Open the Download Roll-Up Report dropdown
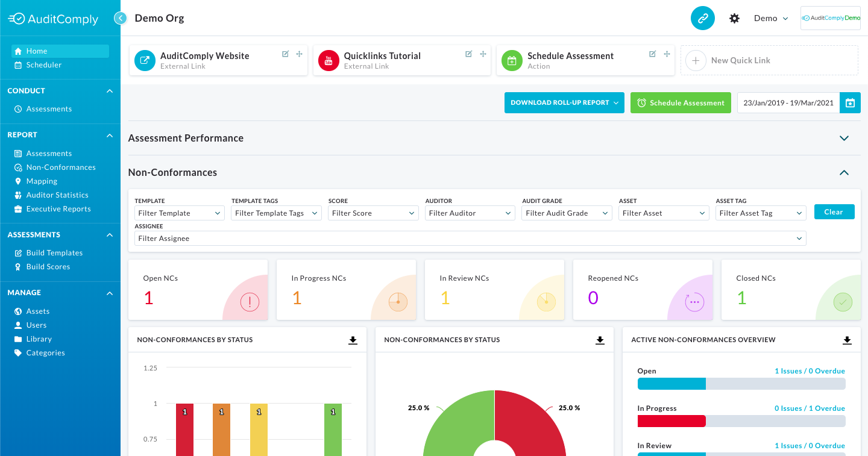 click(x=565, y=103)
